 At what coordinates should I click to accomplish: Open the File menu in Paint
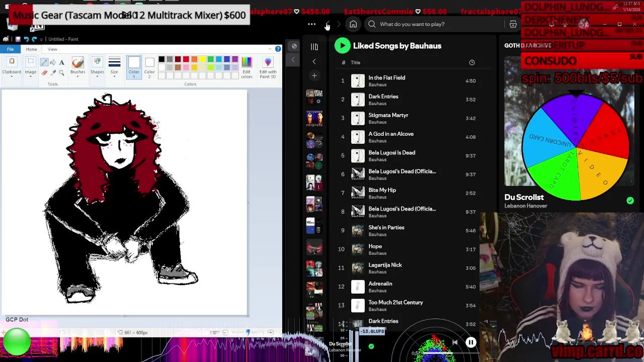pos(10,49)
